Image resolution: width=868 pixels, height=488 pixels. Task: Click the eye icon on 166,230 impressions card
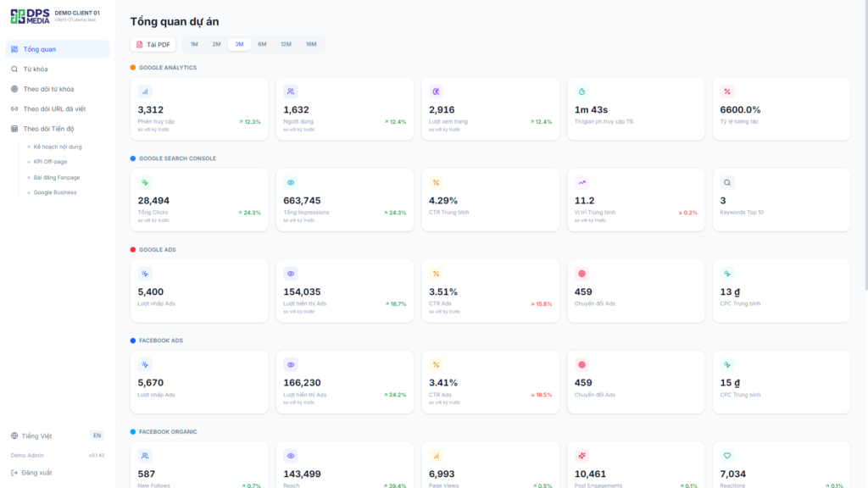[x=291, y=364]
